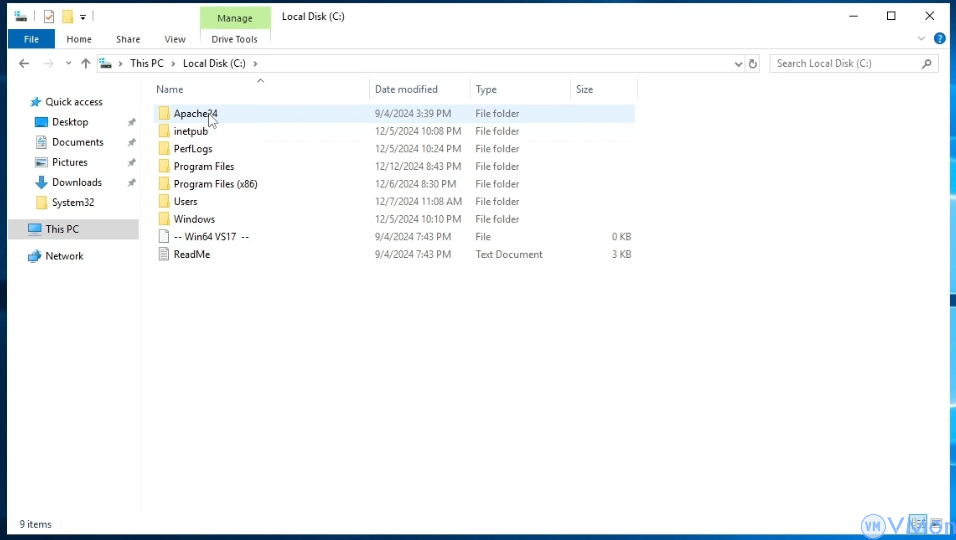The width and height of the screenshot is (956, 540).
Task: Select the ReadMe text document icon
Action: coord(164,254)
